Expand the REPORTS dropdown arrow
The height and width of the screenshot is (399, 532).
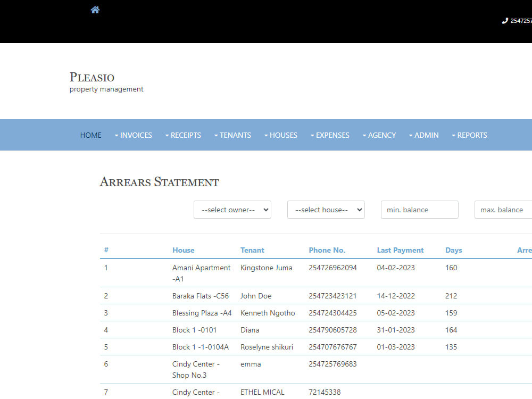pos(453,135)
